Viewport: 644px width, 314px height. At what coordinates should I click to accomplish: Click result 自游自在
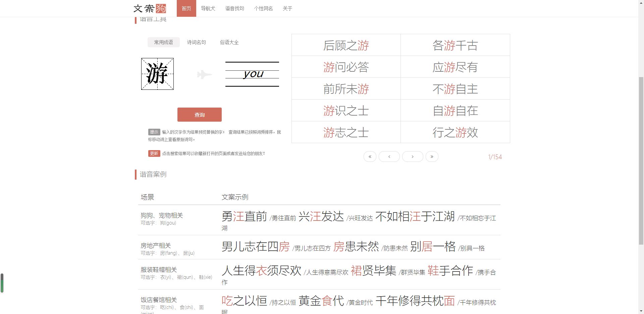point(455,111)
